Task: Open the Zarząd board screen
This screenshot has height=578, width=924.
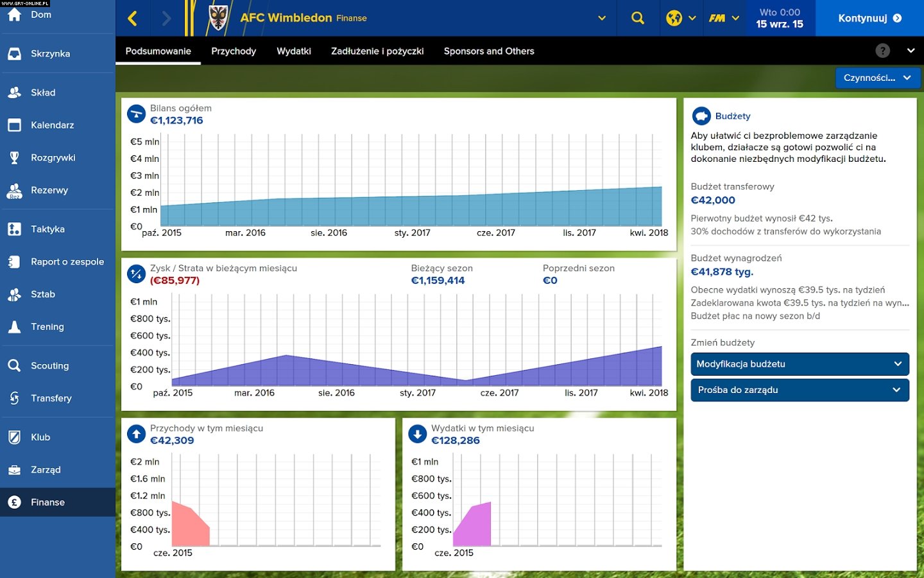Action: pyautogui.click(x=46, y=469)
